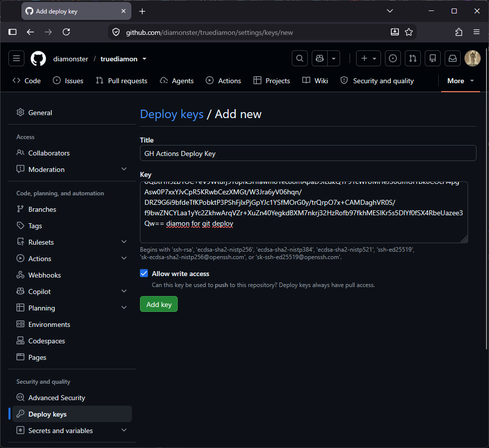Click the browser back arrow

click(30, 32)
